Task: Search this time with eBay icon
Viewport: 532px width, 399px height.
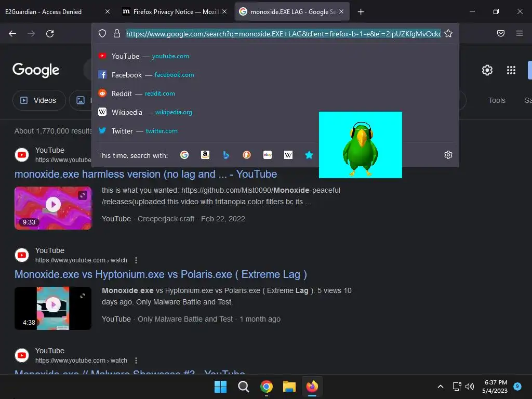Action: (268, 155)
